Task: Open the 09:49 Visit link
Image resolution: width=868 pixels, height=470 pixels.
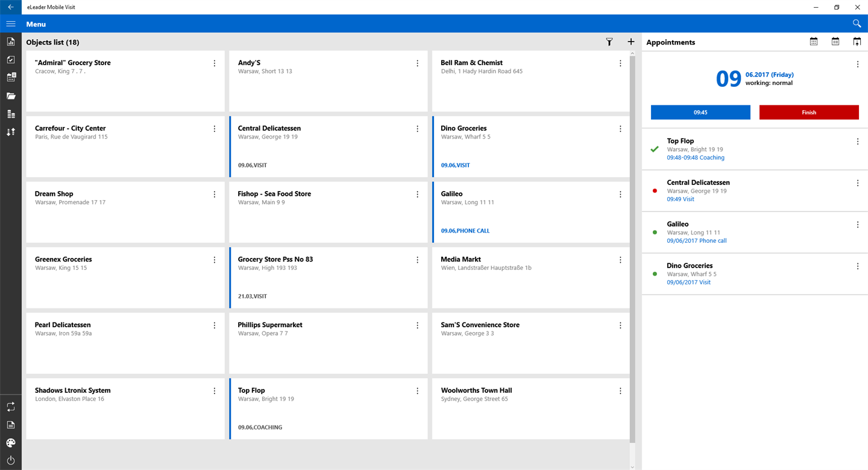Action: point(681,199)
